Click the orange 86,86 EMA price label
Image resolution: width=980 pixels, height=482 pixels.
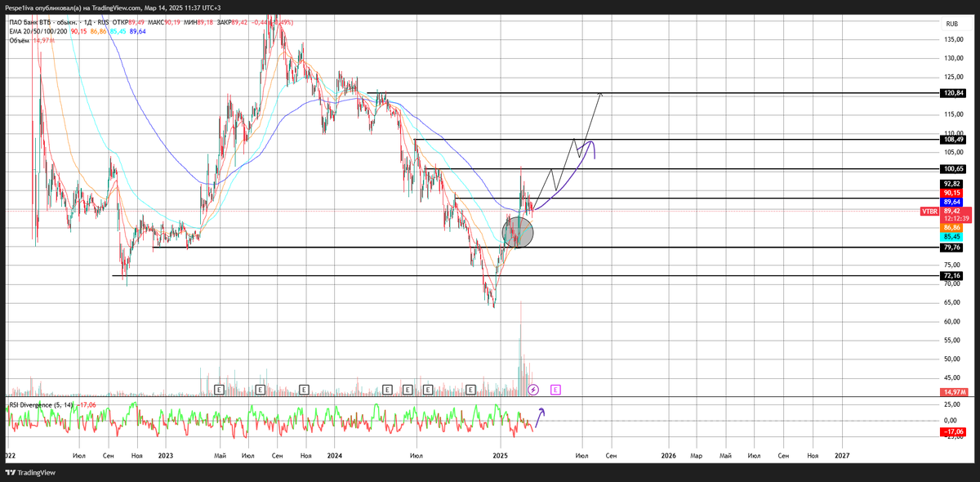coord(952,228)
